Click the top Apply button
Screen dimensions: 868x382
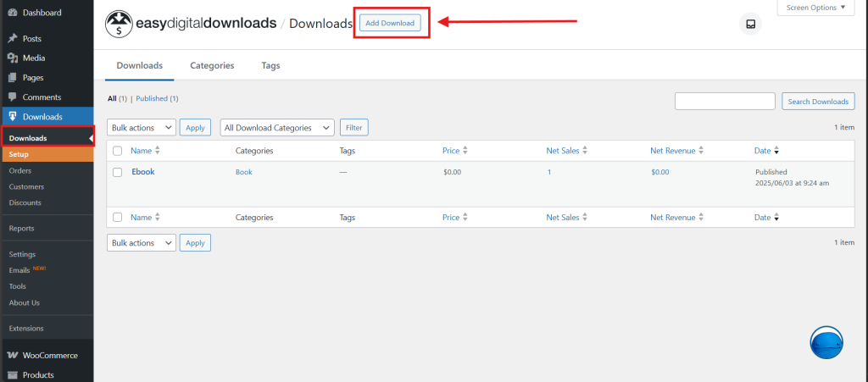[195, 128]
